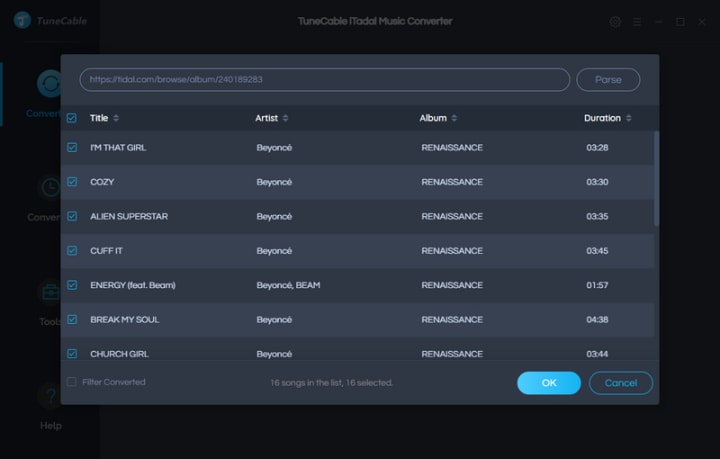Open the settings gear in the title bar
Viewport: 720px width, 459px height.
(615, 22)
